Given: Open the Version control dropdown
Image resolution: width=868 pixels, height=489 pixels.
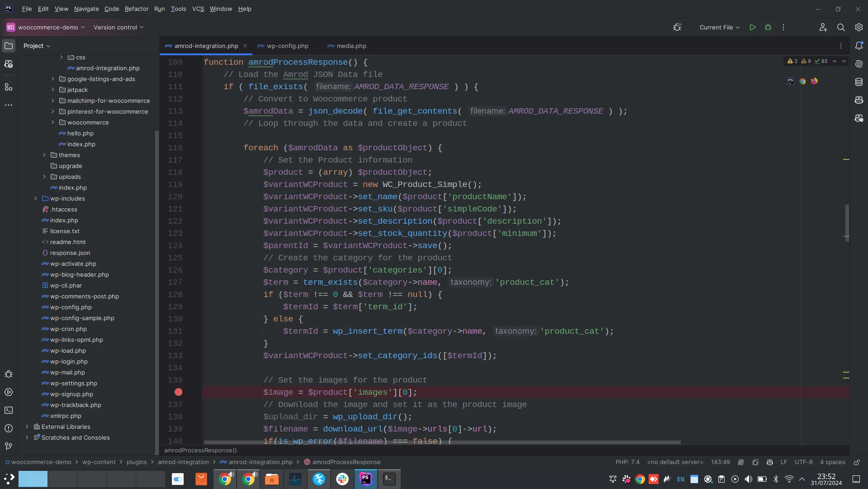Looking at the screenshot, I should [118, 27].
